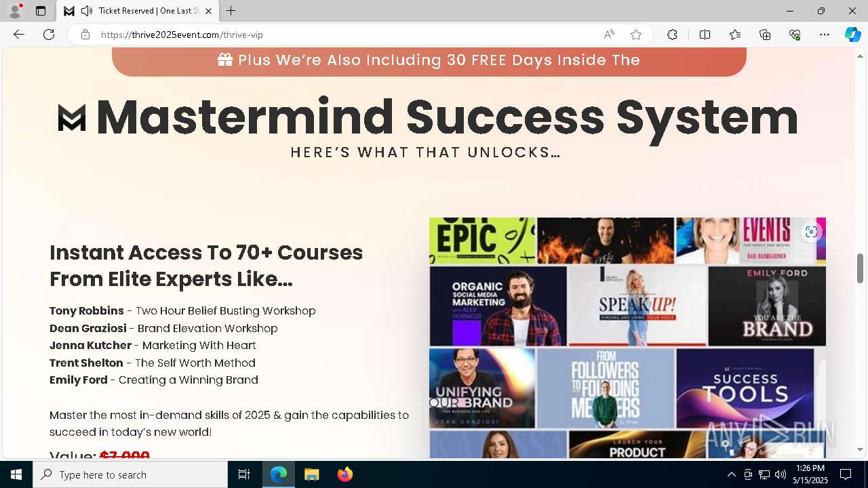This screenshot has height=488, width=868.
Task: Click the scrollbar down arrow
Action: (861, 449)
